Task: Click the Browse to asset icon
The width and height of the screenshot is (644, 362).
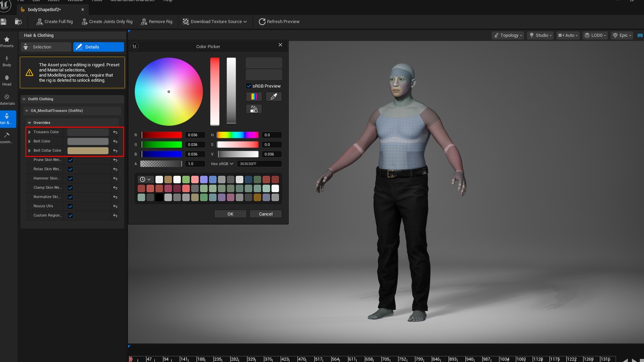Action: [x=18, y=22]
